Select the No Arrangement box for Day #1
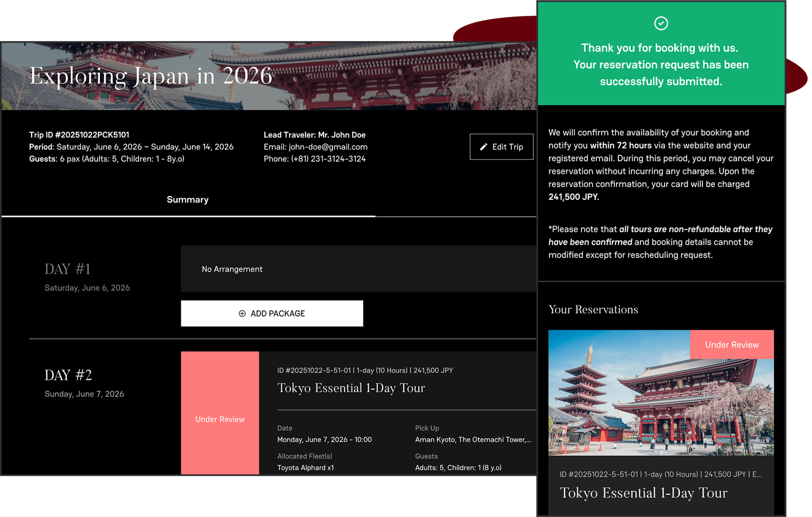The image size is (812, 517). click(358, 269)
